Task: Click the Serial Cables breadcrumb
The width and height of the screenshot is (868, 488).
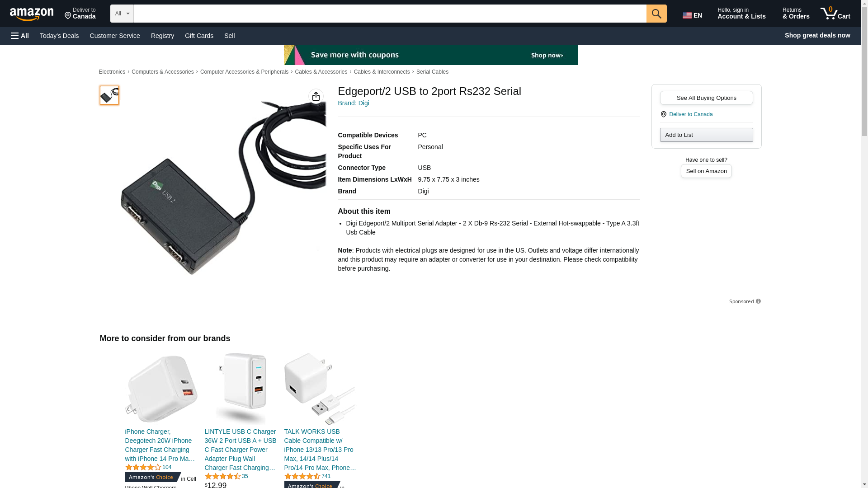Action: [432, 72]
